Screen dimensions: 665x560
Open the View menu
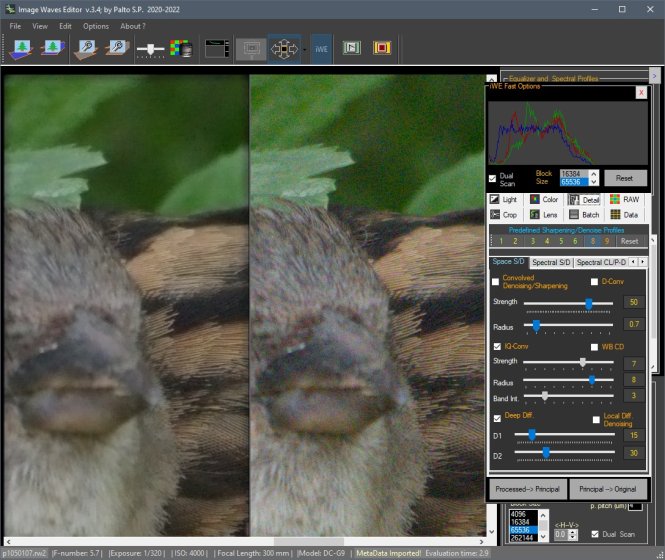point(40,26)
